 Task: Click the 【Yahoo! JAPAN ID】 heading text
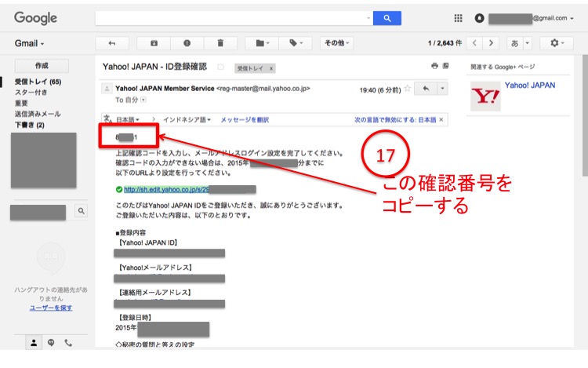[148, 242]
